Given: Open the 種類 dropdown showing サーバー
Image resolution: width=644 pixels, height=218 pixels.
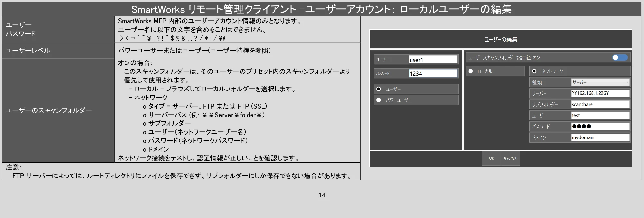Looking at the screenshot, I should point(600,82).
